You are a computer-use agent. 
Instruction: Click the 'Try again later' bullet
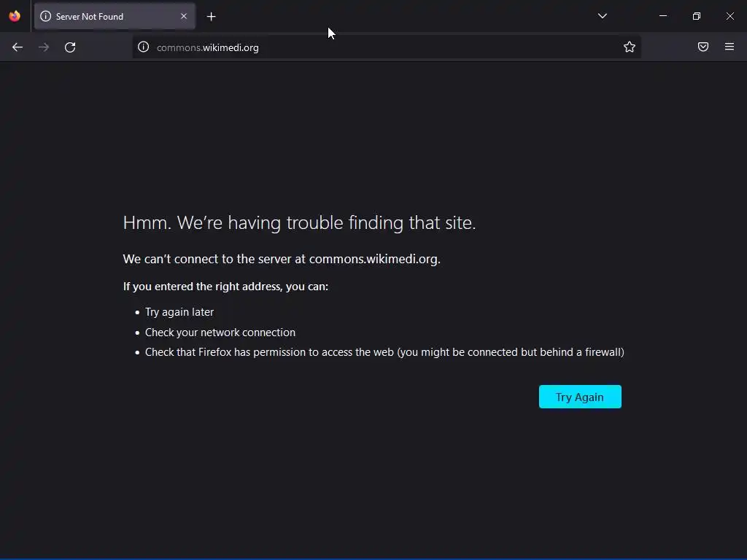(179, 312)
